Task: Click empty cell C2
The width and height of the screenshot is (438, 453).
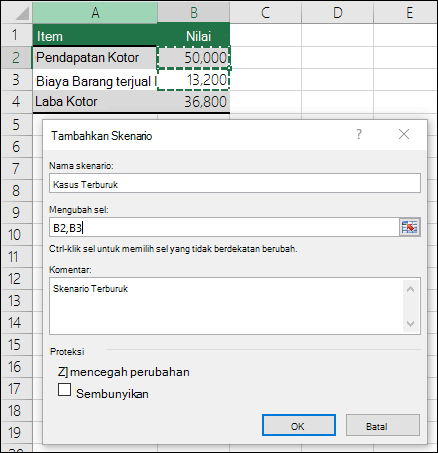Action: (x=266, y=57)
